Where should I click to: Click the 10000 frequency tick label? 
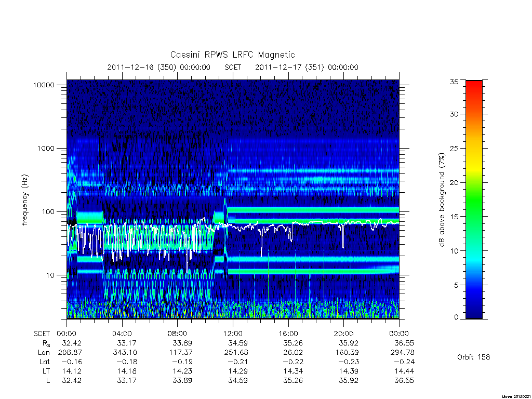[44, 85]
